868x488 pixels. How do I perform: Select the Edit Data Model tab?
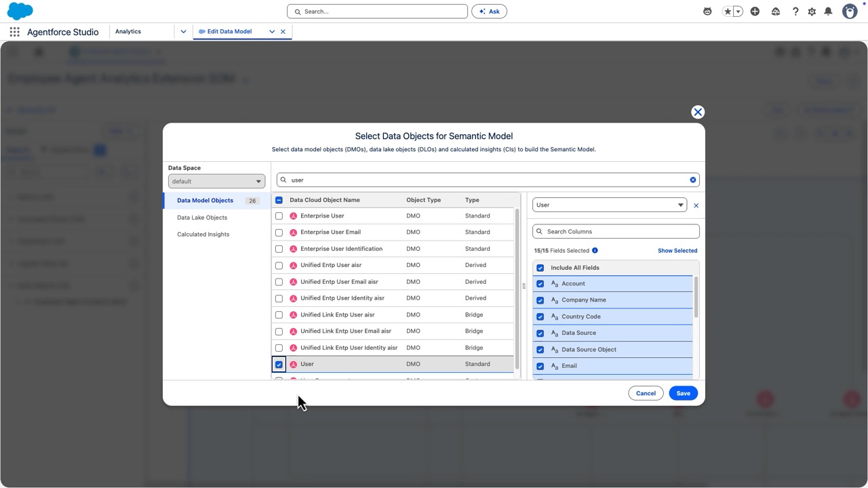pos(229,31)
